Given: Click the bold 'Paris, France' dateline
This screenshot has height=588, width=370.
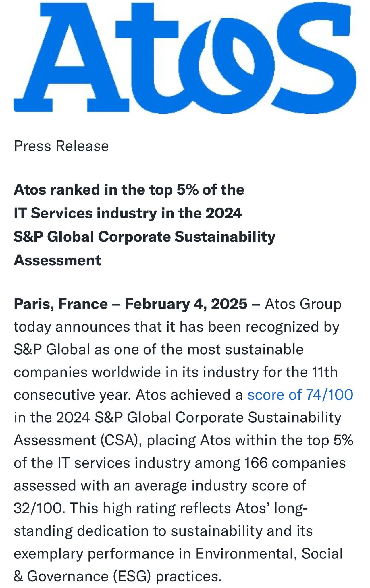Looking at the screenshot, I should pyautogui.click(x=61, y=304).
